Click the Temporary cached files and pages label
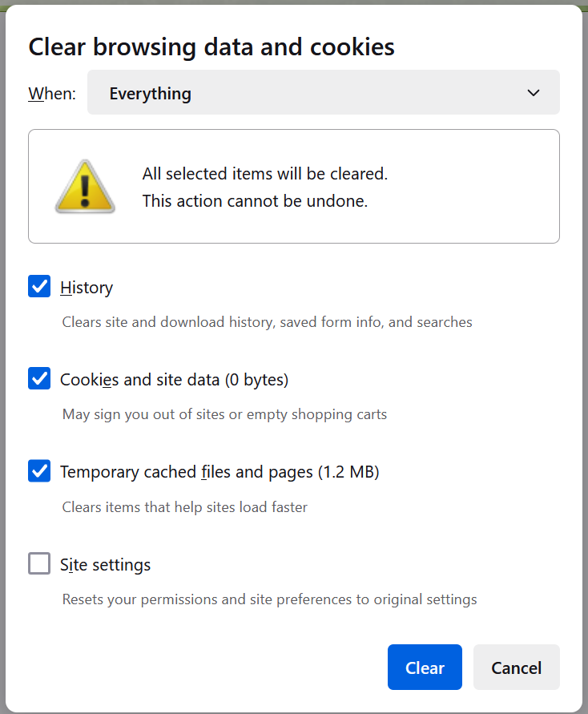Viewport: 588px width, 714px height. 219,472
